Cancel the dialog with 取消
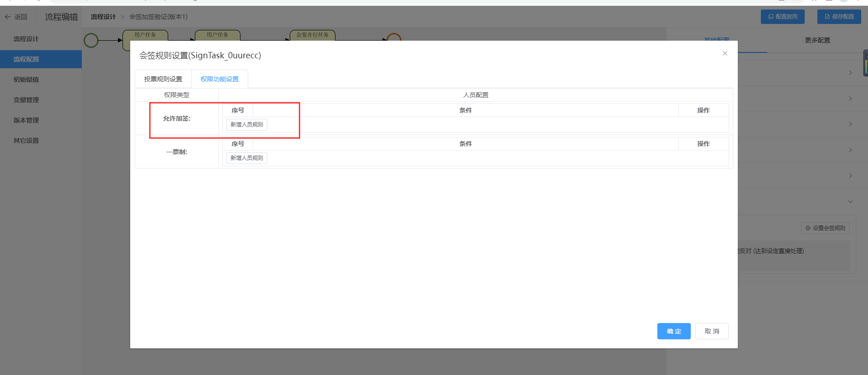The width and height of the screenshot is (868, 375). coord(712,331)
